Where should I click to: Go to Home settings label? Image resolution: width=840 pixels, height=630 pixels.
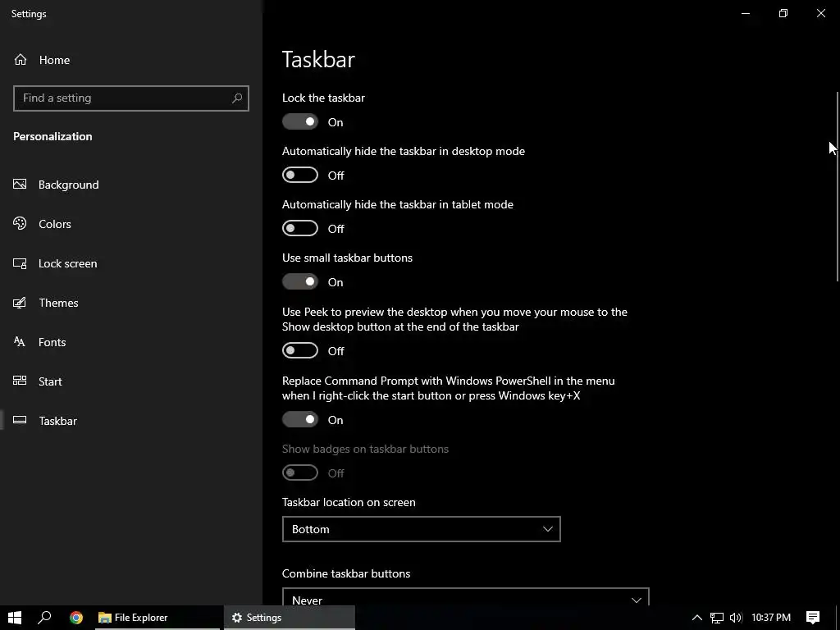[x=54, y=60]
